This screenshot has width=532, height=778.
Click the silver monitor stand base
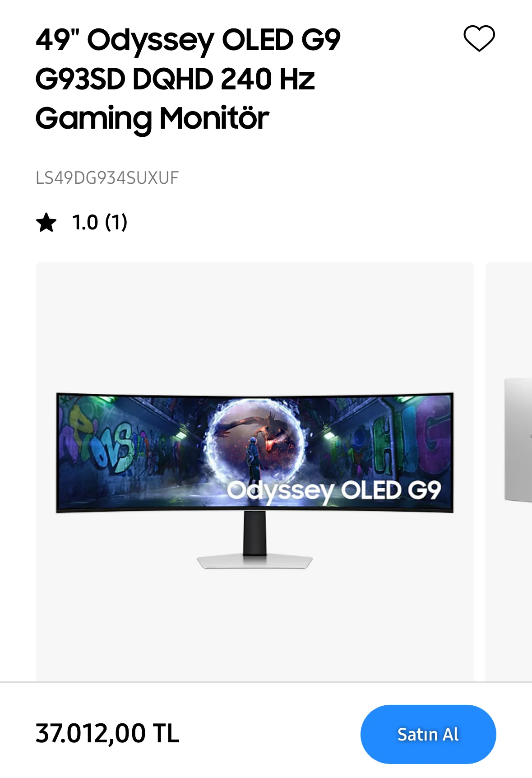pos(255,561)
